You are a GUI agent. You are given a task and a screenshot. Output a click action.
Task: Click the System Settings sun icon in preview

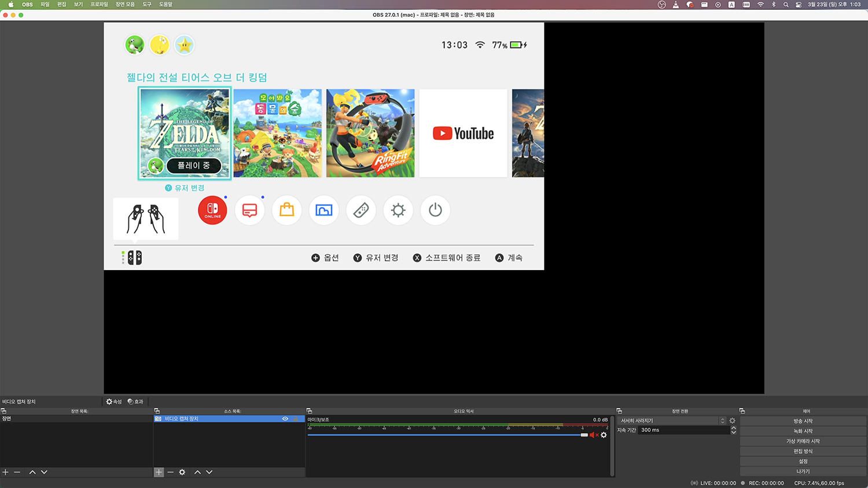(x=398, y=210)
